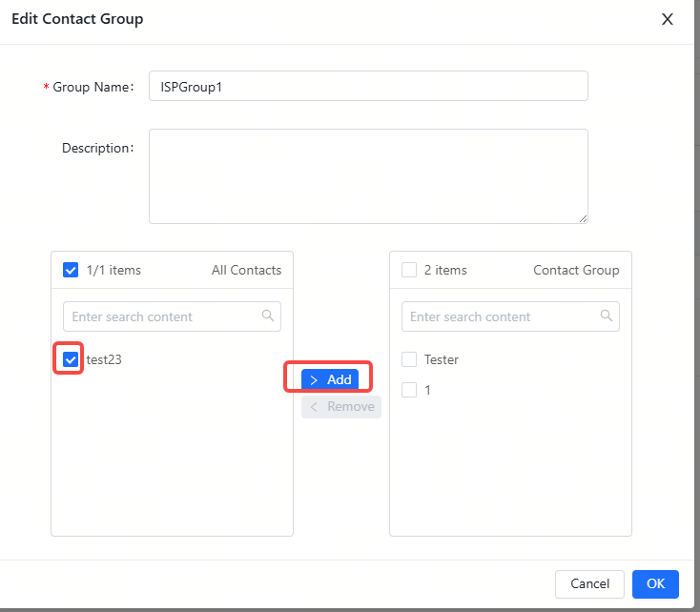Check the select-all box for Contact Group
The image size is (700, 612).
click(409, 270)
